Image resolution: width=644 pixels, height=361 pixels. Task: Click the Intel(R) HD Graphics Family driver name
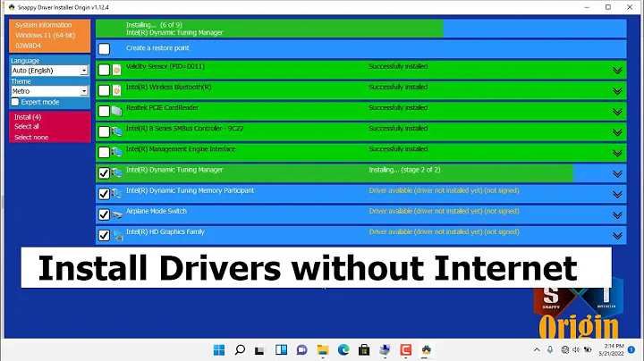tap(165, 231)
